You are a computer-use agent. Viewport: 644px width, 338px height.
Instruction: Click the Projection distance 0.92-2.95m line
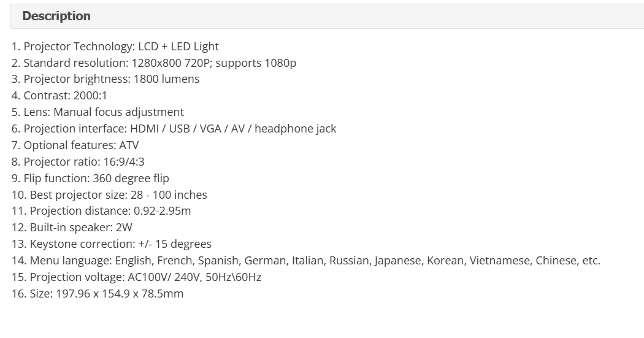tap(101, 211)
